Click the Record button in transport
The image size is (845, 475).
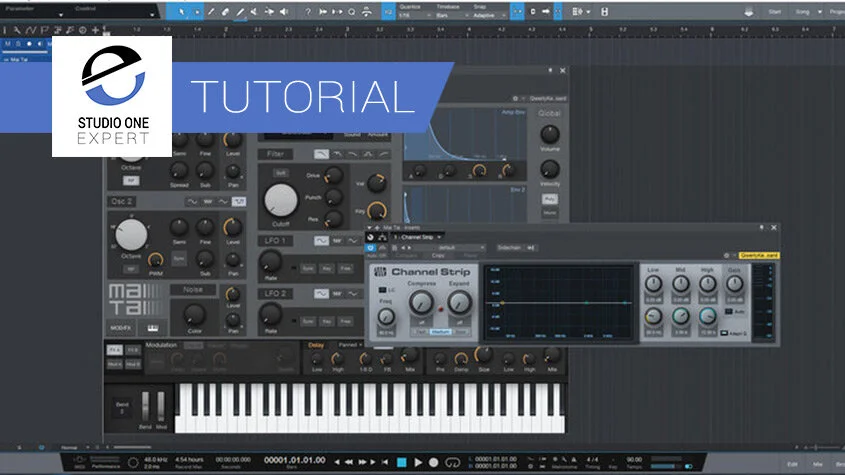pyautogui.click(x=434, y=463)
